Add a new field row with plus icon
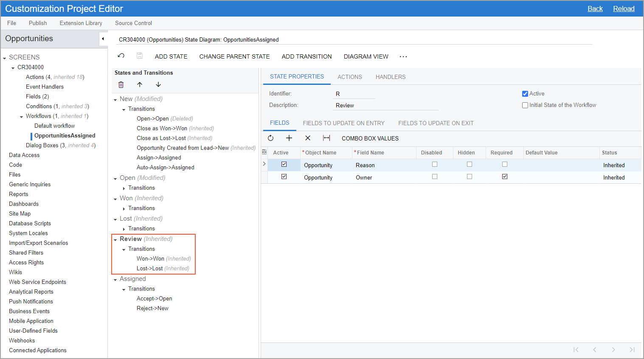The width and height of the screenshot is (644, 359). click(289, 138)
